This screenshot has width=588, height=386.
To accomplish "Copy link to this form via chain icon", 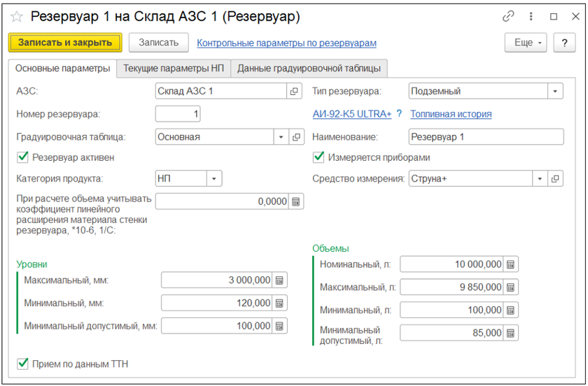I will (510, 16).
